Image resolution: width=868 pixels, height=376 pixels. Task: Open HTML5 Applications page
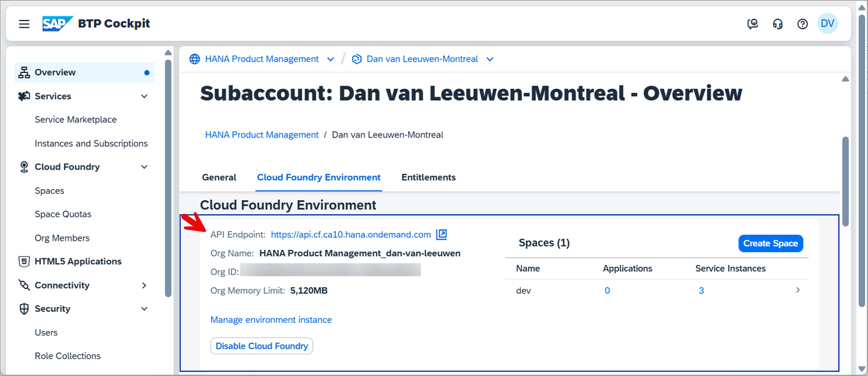pyautogui.click(x=78, y=261)
